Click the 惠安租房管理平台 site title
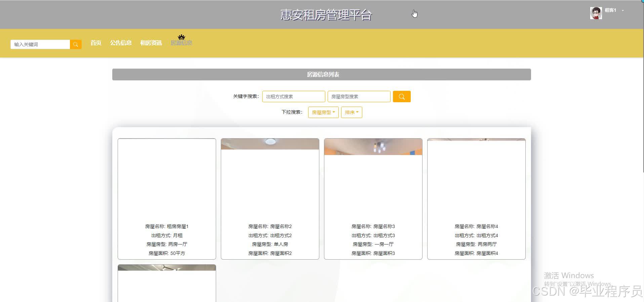This screenshot has height=302, width=644. pyautogui.click(x=326, y=15)
